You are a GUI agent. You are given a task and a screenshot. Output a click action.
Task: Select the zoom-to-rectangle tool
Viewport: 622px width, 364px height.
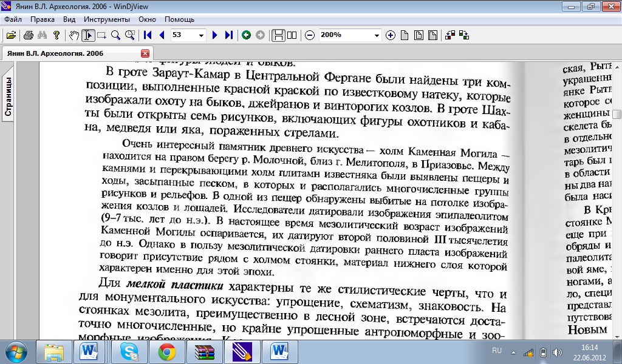130,35
